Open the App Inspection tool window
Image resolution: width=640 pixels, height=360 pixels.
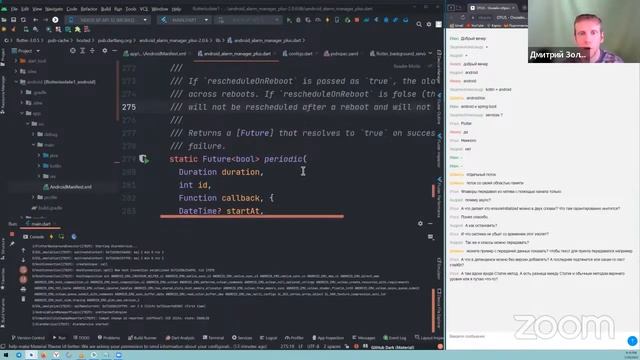pyautogui.click(x=328, y=338)
